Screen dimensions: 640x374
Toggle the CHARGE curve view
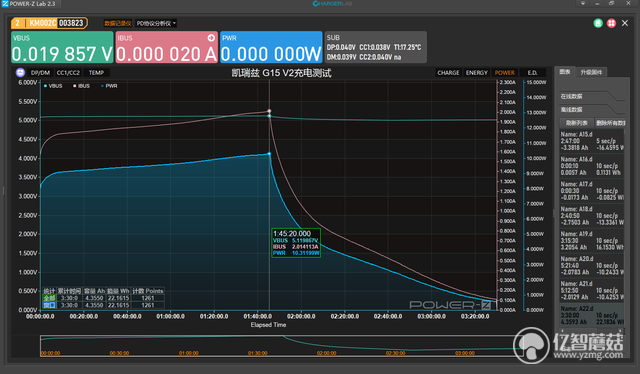[x=448, y=73]
